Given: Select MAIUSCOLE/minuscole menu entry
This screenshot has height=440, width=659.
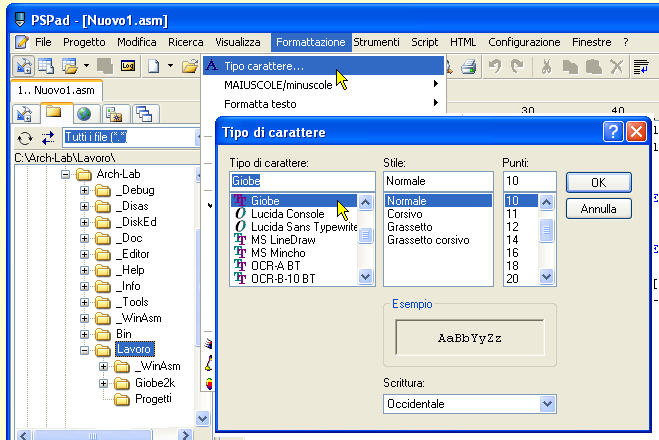Looking at the screenshot, I should (x=278, y=84).
